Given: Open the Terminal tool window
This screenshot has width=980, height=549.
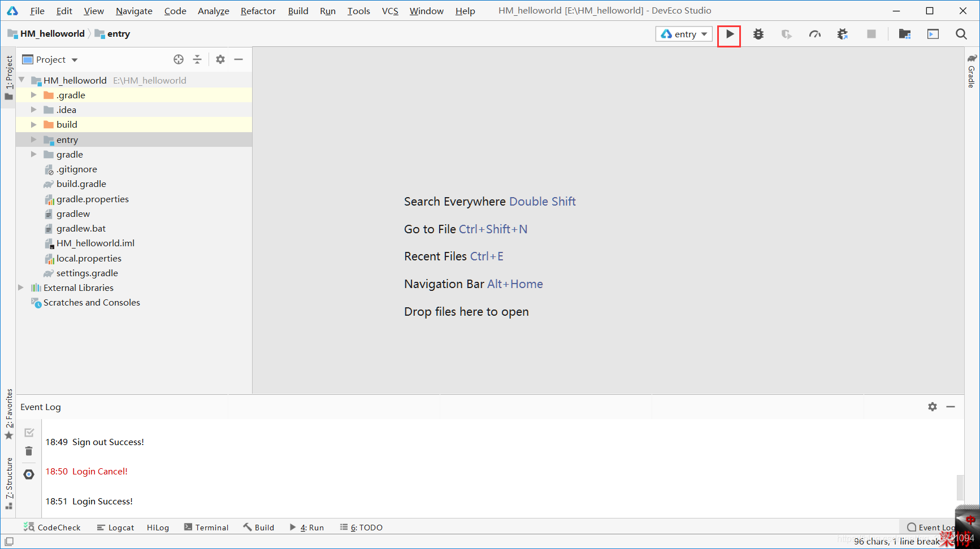Looking at the screenshot, I should (206, 528).
